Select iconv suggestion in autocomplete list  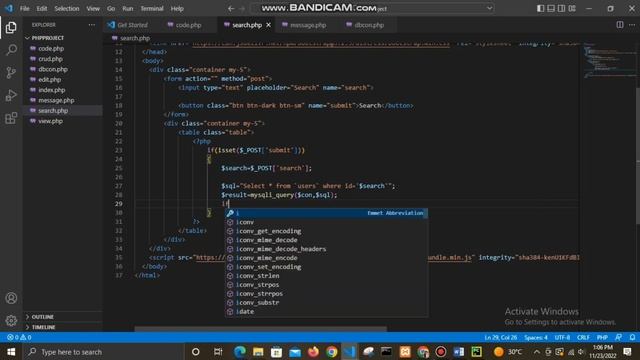327,222
